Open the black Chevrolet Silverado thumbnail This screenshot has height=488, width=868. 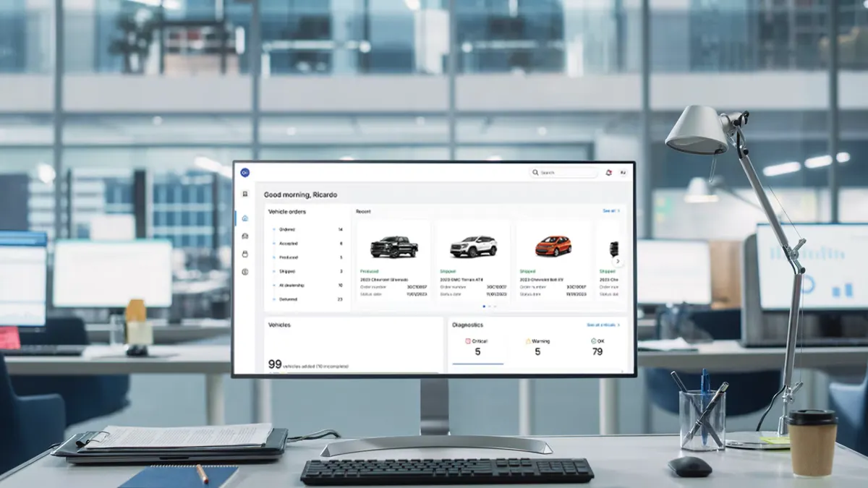coord(394,247)
